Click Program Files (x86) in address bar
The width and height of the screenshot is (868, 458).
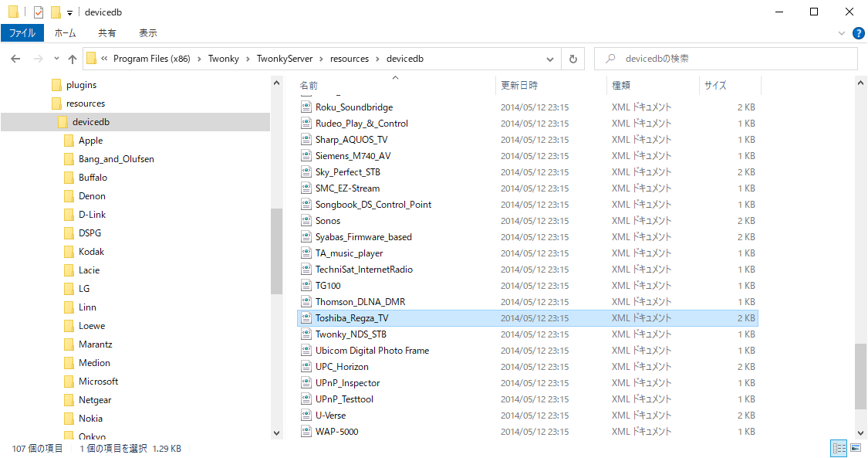click(152, 59)
